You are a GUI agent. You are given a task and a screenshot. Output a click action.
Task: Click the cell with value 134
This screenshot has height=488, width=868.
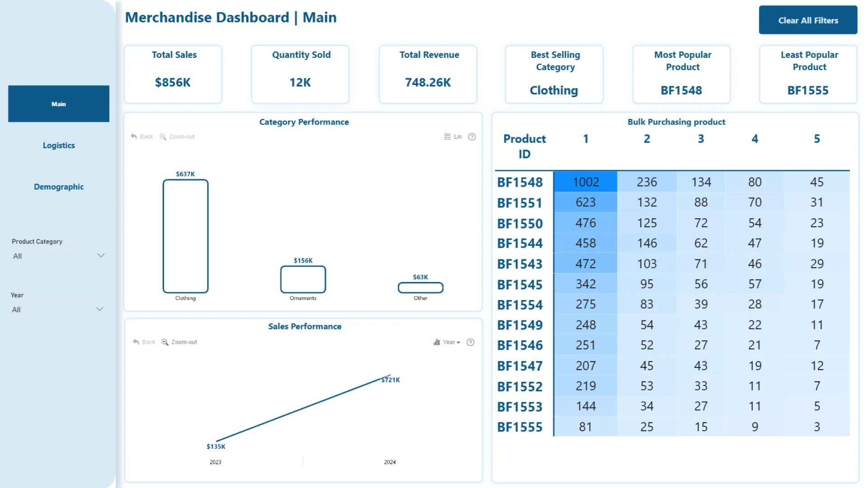click(x=701, y=182)
